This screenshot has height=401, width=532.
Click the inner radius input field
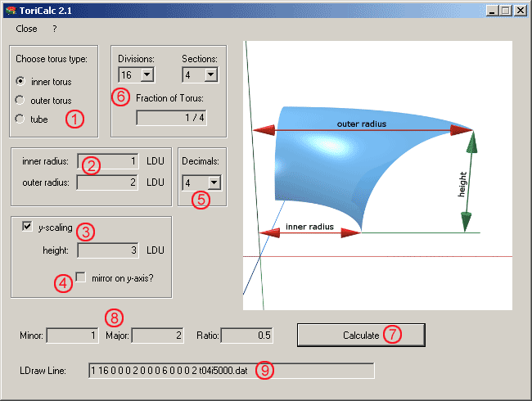(x=107, y=161)
